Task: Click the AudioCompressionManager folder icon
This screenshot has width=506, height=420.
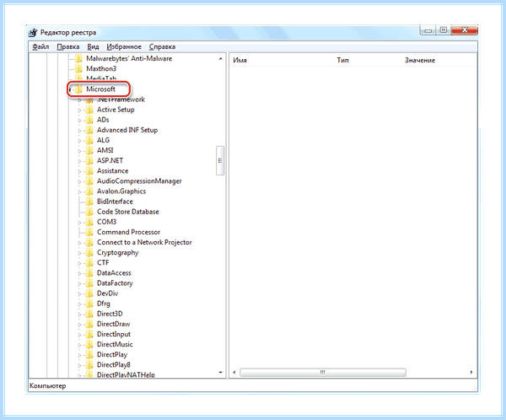Action: 89,181
